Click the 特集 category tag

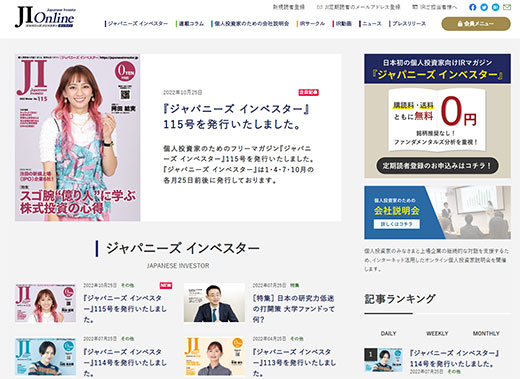tap(294, 286)
